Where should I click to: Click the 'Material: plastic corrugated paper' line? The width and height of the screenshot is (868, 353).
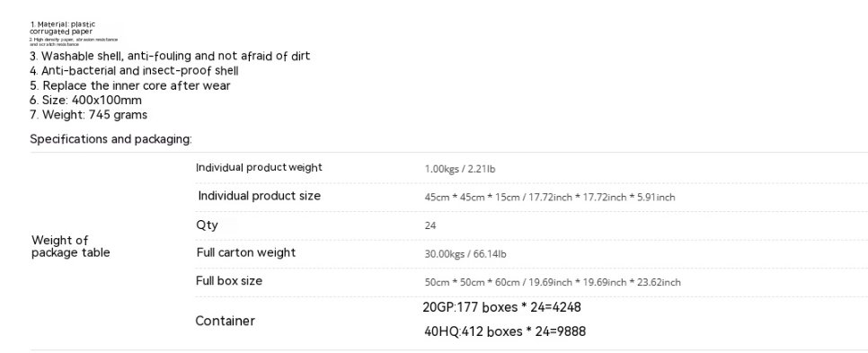[63, 28]
